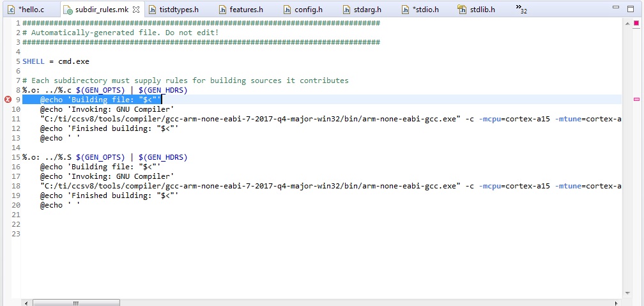
Task: Click the tistdtypes.h file icon
Action: (153, 10)
